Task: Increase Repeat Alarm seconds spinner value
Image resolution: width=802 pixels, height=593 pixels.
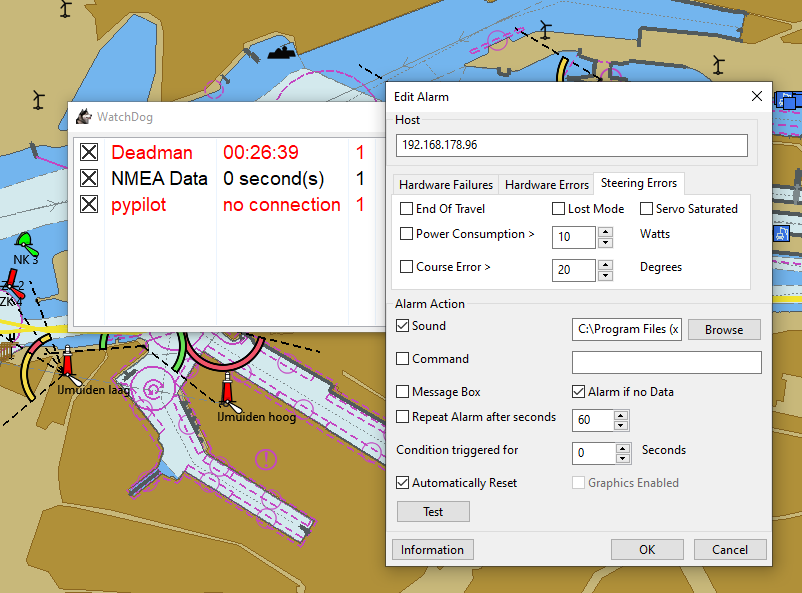Action: pos(624,414)
